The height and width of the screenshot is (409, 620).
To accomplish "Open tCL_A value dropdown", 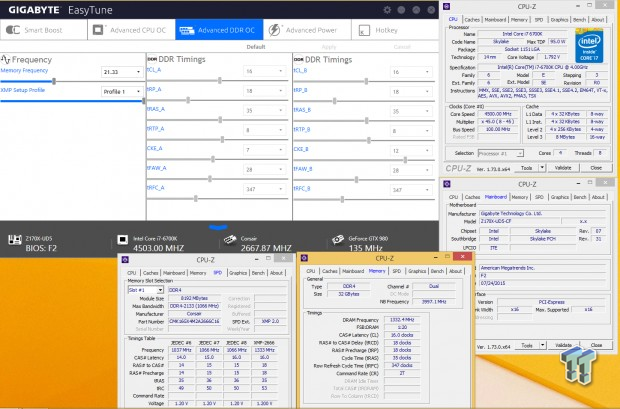I will (264, 71).
